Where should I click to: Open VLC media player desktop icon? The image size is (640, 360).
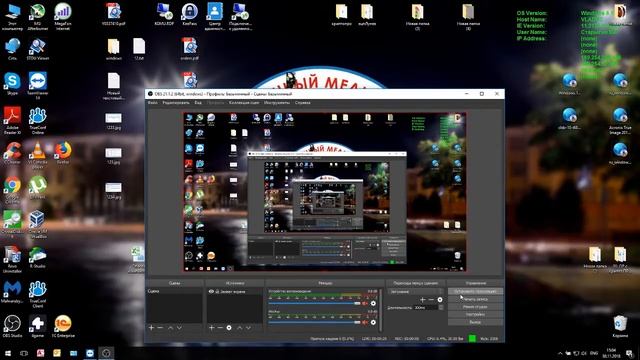point(38,155)
